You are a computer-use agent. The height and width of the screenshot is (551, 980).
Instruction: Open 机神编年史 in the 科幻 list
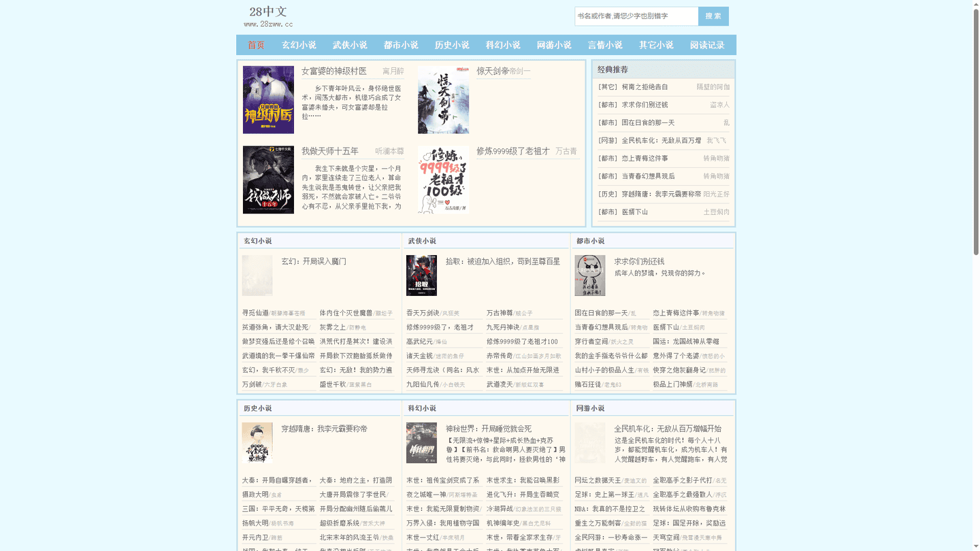pos(503,523)
